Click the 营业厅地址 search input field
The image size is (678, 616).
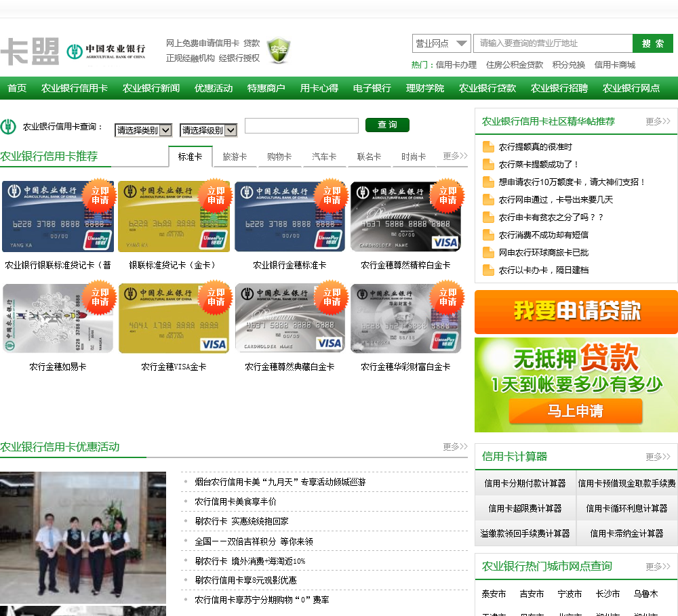[553, 43]
